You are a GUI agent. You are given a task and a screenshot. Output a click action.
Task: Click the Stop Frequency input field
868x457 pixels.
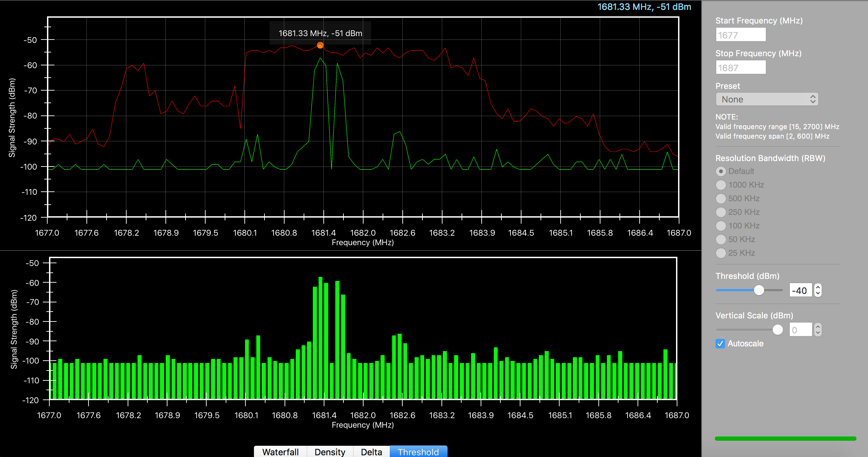click(741, 67)
